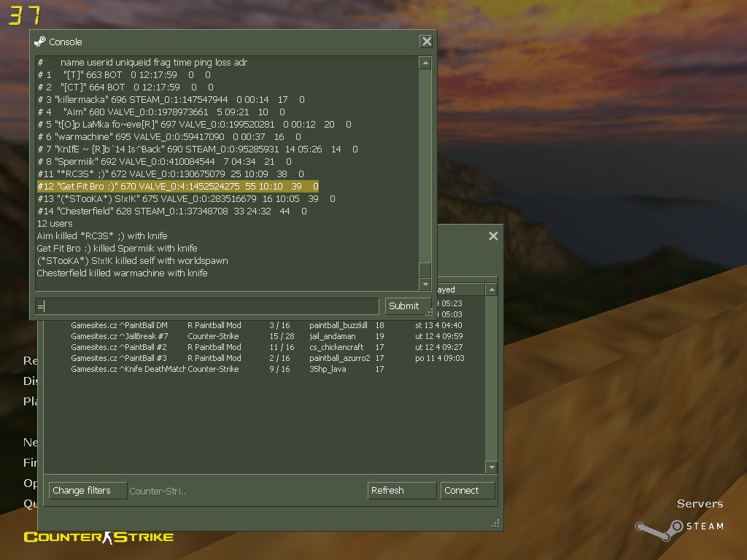Sort servers by the last played column header

[x=460, y=289]
